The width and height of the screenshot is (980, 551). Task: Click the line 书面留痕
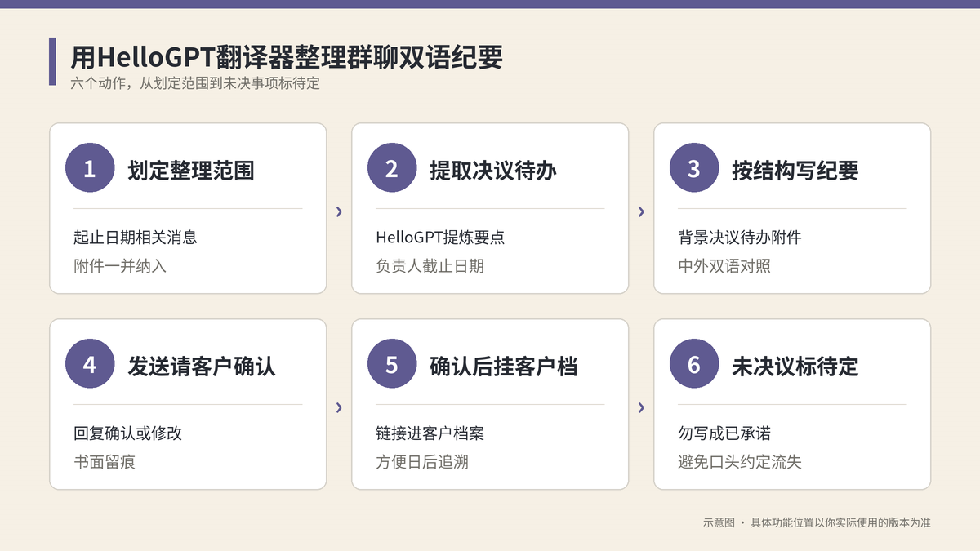[x=105, y=461]
